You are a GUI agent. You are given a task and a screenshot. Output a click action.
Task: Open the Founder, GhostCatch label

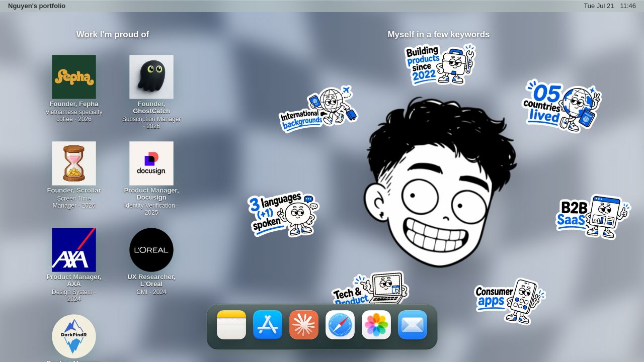pos(151,108)
